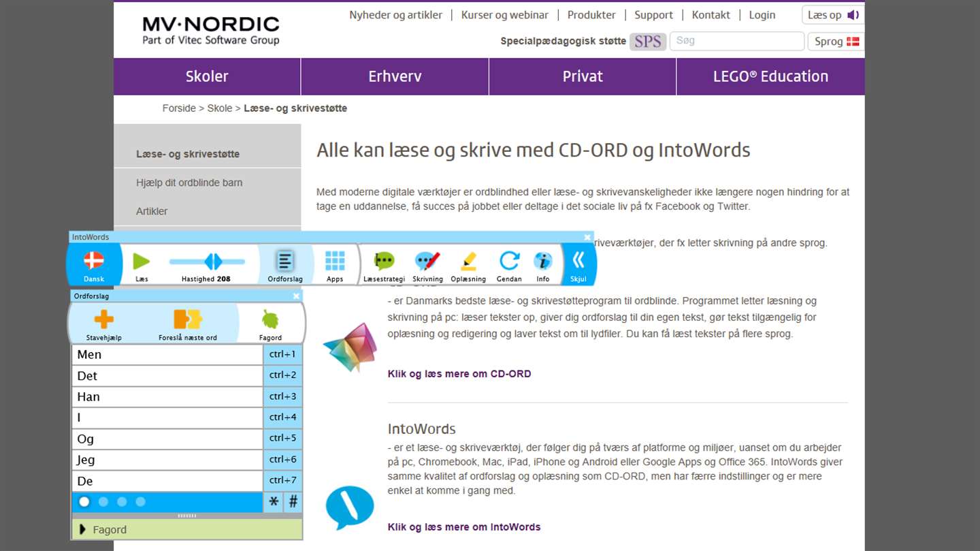Click the ctrl+5 shortcut button

tap(282, 439)
